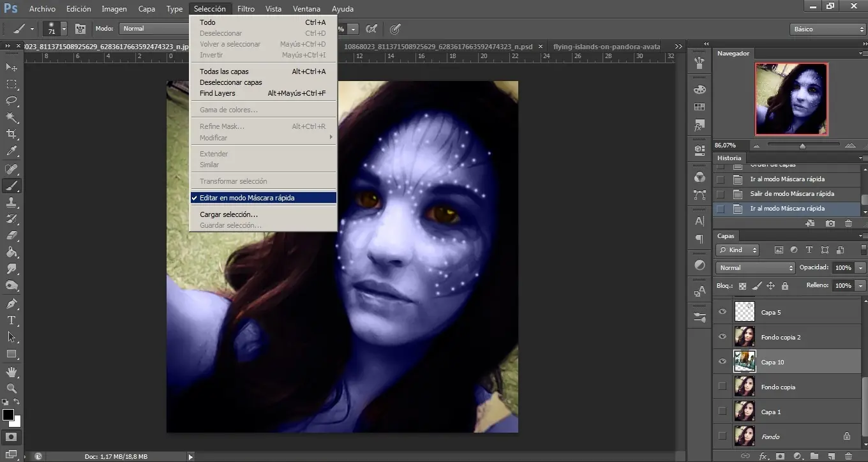Select the Rectangular Marquee tool

[x=11, y=84]
